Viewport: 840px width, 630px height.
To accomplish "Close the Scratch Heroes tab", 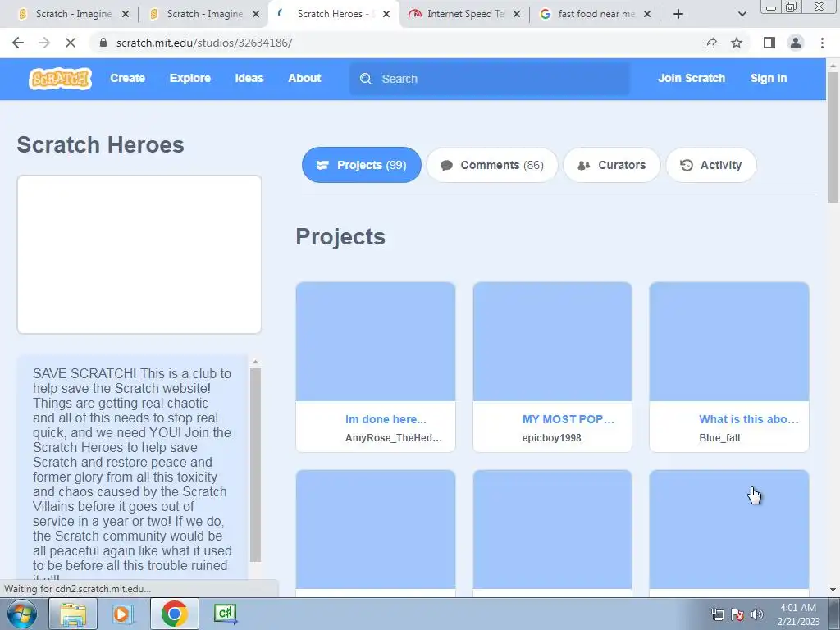I will [x=386, y=15].
